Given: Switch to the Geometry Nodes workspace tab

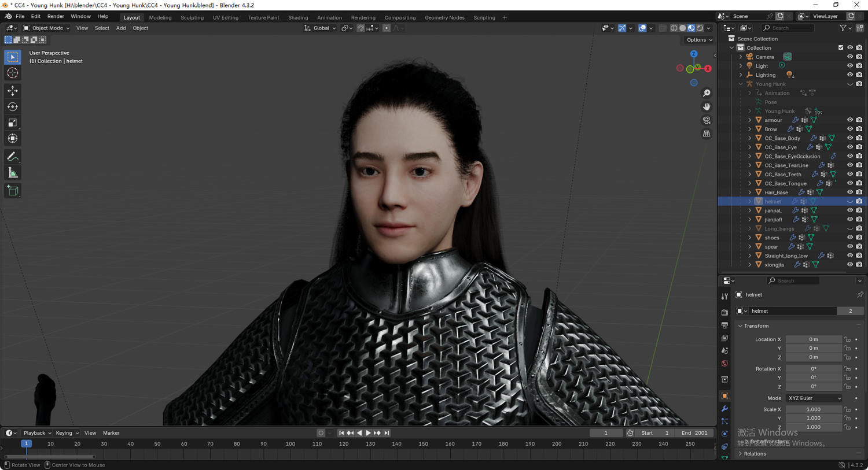Looking at the screenshot, I should (444, 17).
